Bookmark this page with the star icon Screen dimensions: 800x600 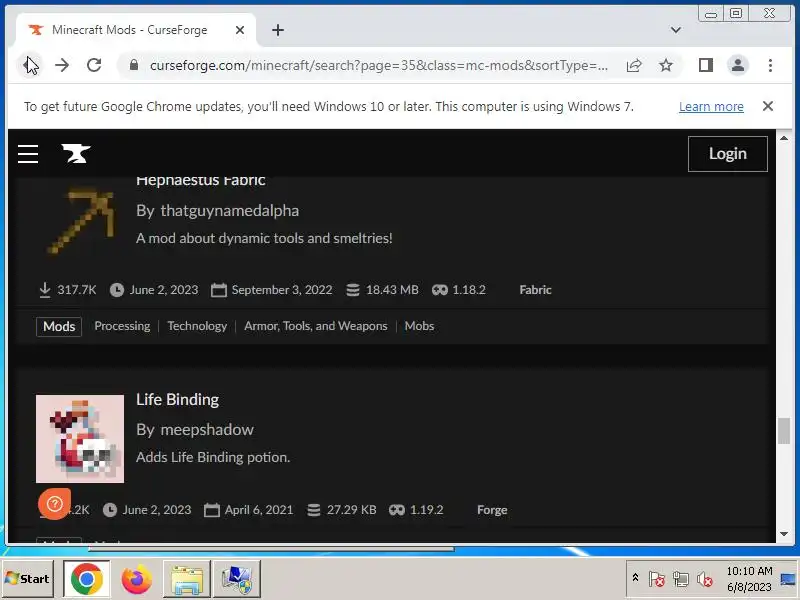coord(665,65)
